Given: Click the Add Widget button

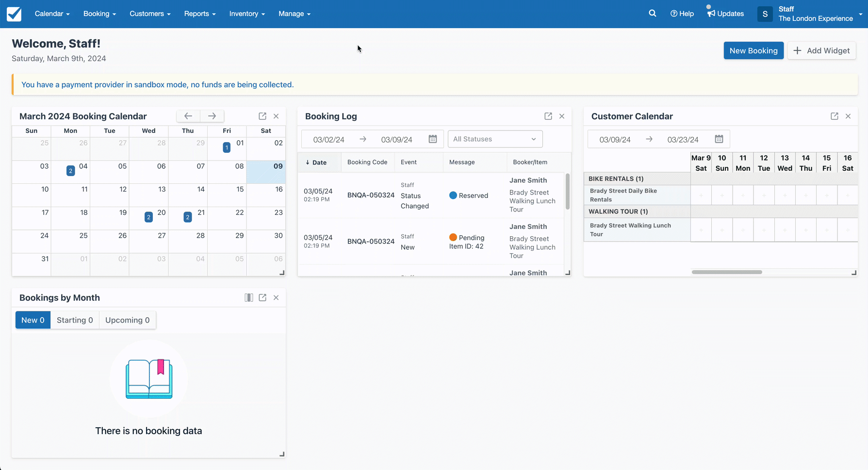Looking at the screenshot, I should click(821, 50).
